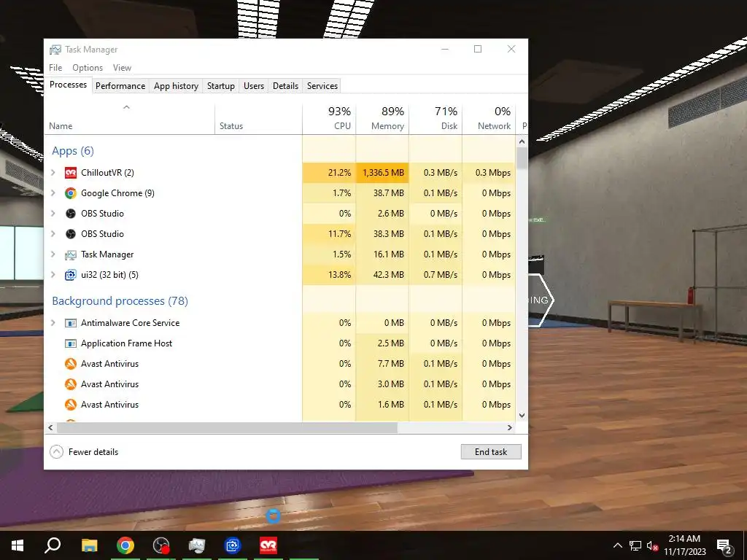Screen dimensions: 747x560
Task: Open taskbar Search magnifier
Action: pyautogui.click(x=53, y=545)
